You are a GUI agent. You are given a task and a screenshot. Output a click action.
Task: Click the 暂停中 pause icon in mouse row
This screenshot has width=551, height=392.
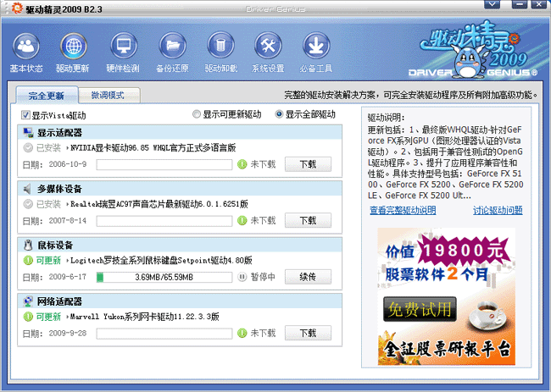click(x=242, y=277)
